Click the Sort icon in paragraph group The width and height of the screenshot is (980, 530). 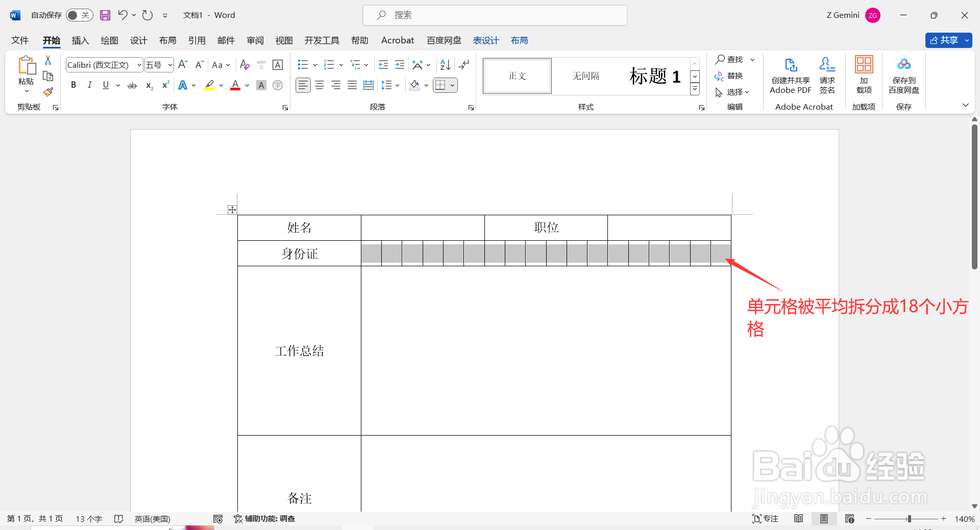point(444,65)
